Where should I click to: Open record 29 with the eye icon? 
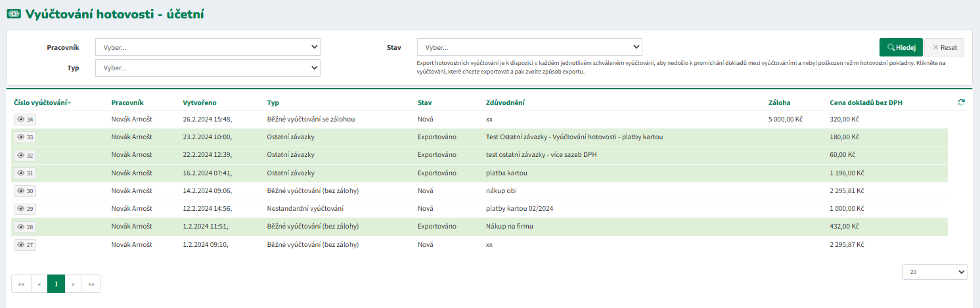(25, 209)
